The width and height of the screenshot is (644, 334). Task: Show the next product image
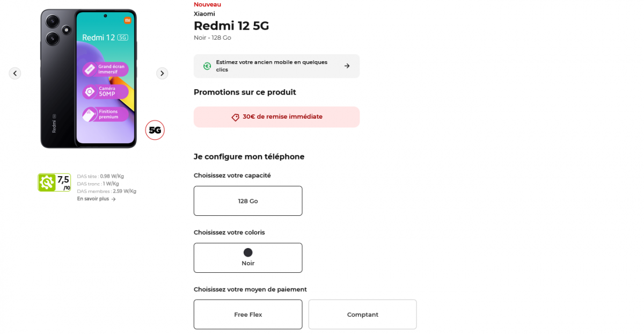click(x=162, y=74)
